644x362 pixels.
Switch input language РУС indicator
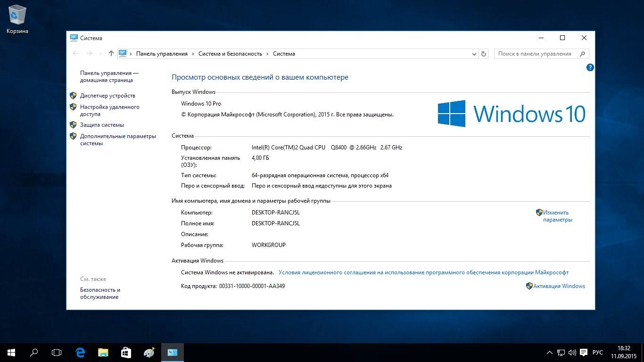598,352
